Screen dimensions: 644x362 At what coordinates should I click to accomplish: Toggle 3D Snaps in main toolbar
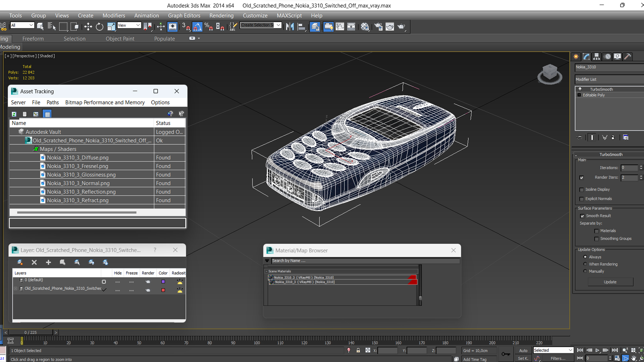pos(186,26)
